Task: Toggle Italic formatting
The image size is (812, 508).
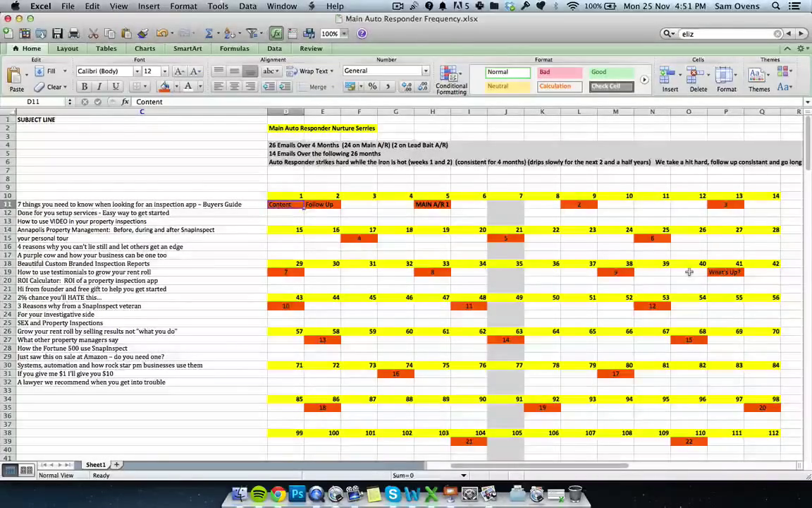Action: [x=99, y=87]
